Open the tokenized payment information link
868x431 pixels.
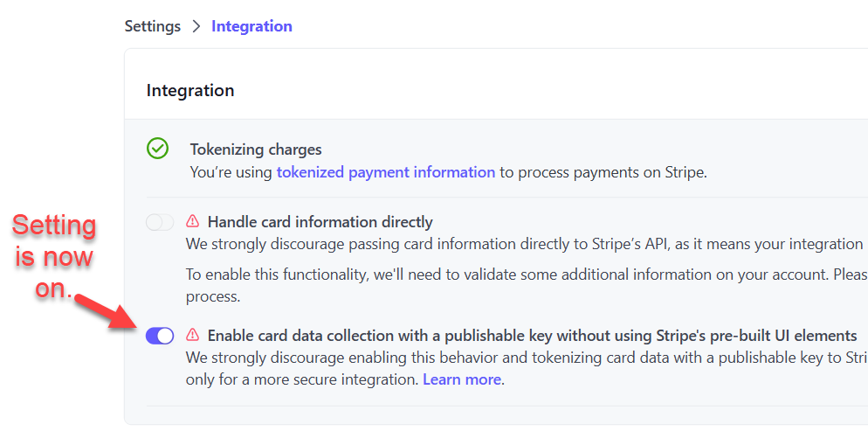pos(385,172)
